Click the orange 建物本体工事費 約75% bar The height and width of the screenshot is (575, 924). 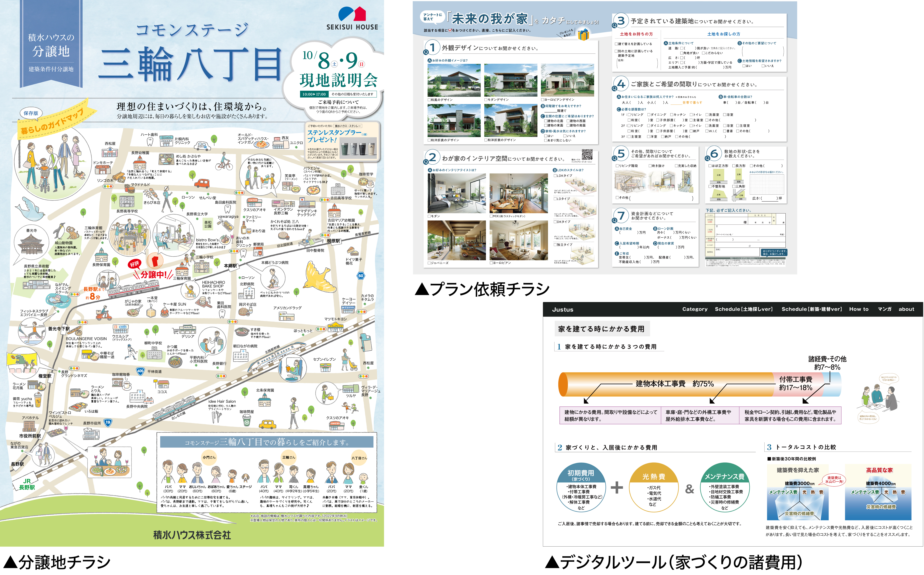click(x=666, y=384)
